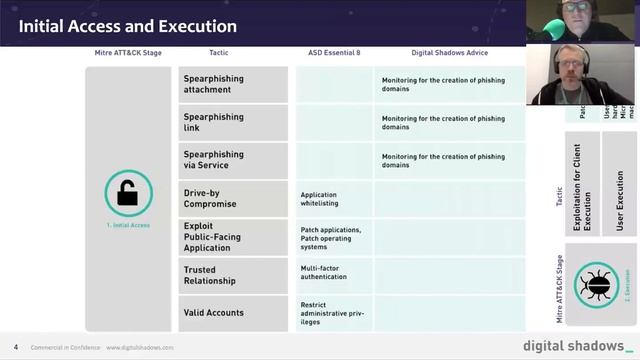
Task: Click the ASD Essential 8 column header
Action: tap(334, 53)
